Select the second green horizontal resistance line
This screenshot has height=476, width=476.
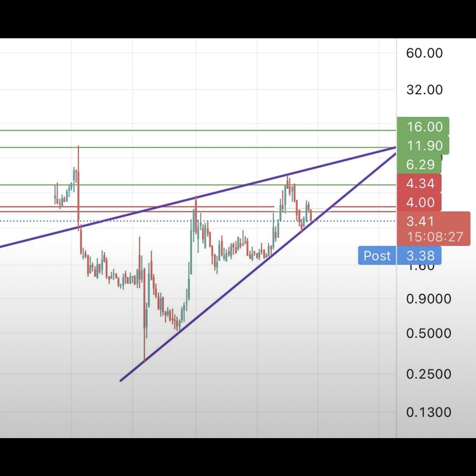[x=197, y=148]
